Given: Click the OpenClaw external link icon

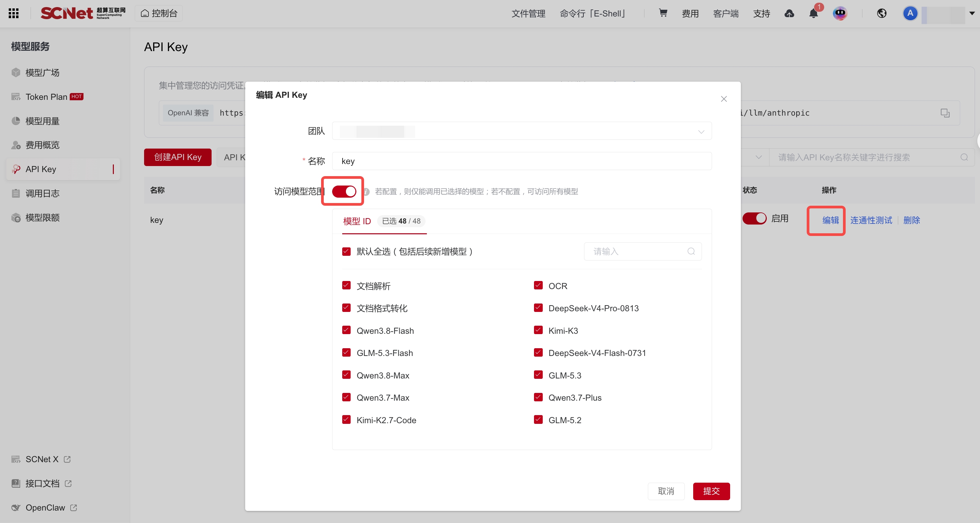Looking at the screenshot, I should [x=74, y=508].
